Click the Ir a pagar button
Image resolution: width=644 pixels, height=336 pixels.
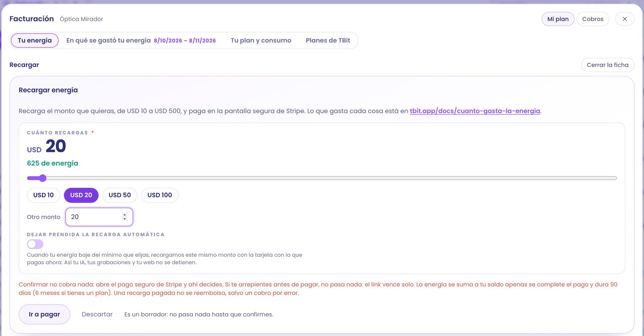point(44,314)
